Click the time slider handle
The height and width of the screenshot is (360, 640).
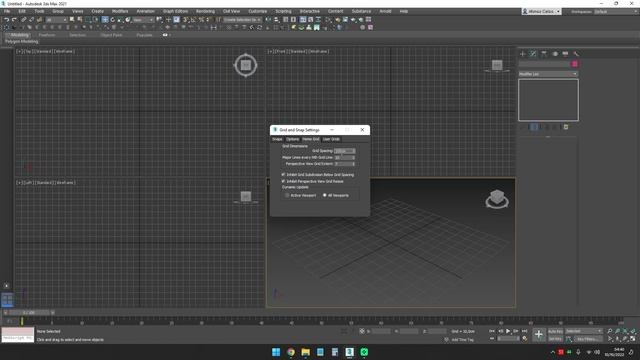pyautogui.click(x=29, y=313)
